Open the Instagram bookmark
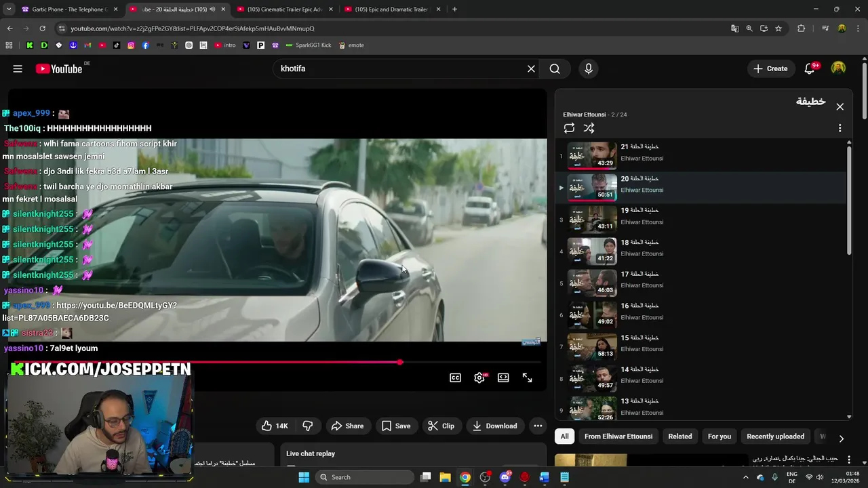The image size is (868, 488). point(131,45)
